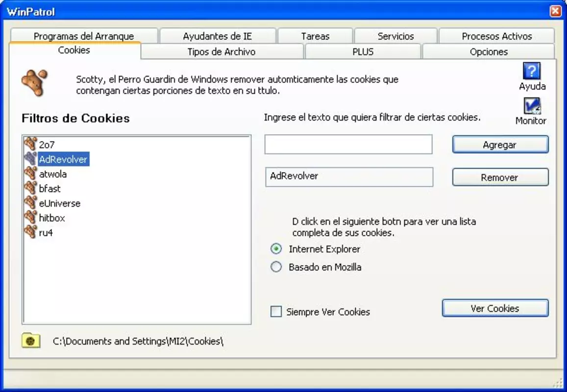This screenshot has width=567, height=392.
Task: Go to the Servicios tab
Action: [395, 36]
